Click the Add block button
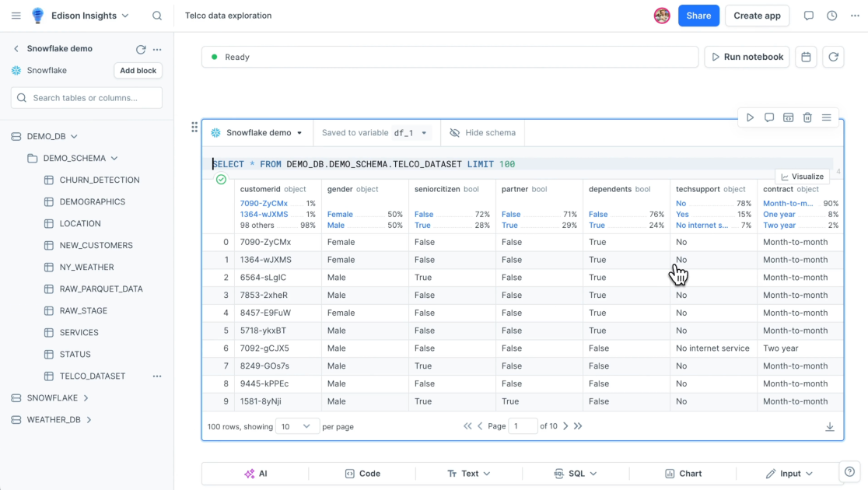Image resolution: width=868 pixels, height=490 pixels. [x=138, y=70]
